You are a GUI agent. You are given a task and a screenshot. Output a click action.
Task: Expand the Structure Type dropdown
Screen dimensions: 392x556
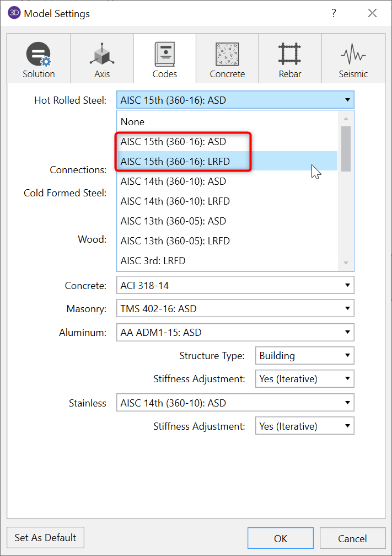pyautogui.click(x=347, y=356)
